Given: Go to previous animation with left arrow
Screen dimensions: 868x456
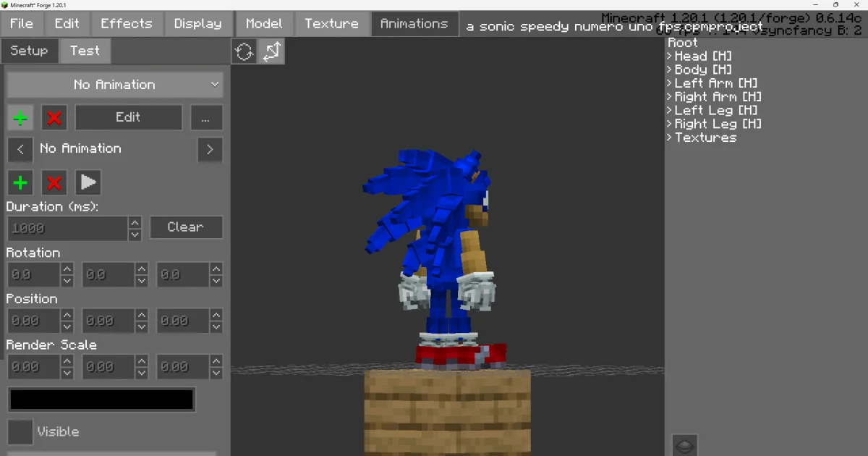Looking at the screenshot, I should pos(20,150).
